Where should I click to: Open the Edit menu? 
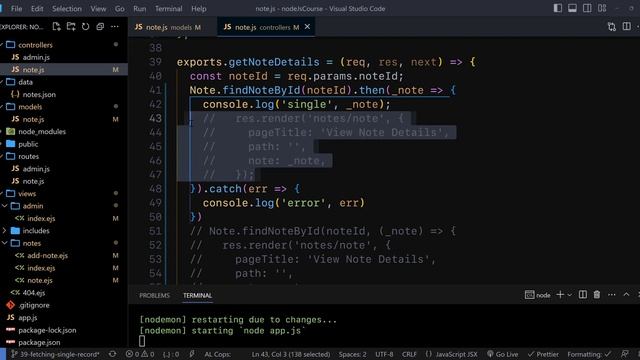click(x=37, y=9)
